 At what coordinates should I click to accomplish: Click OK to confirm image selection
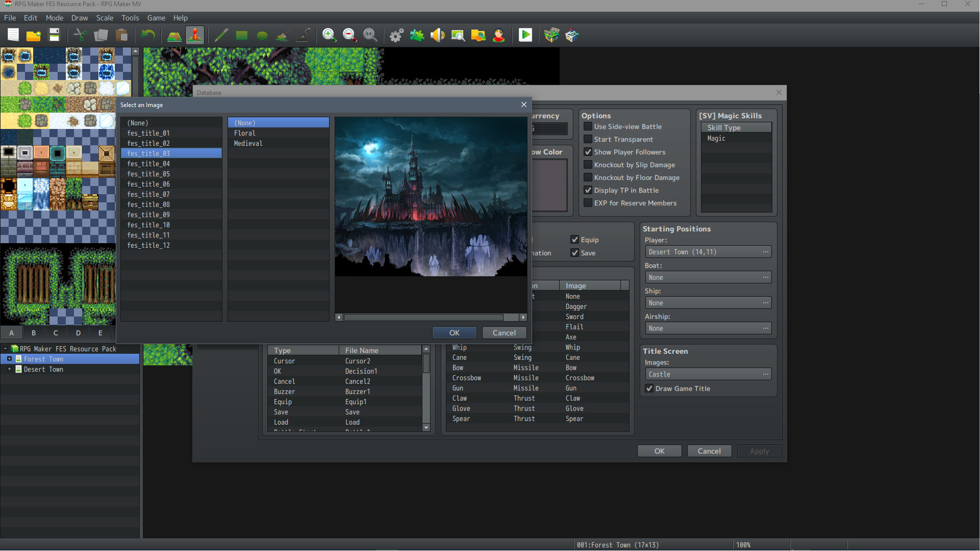tap(455, 332)
